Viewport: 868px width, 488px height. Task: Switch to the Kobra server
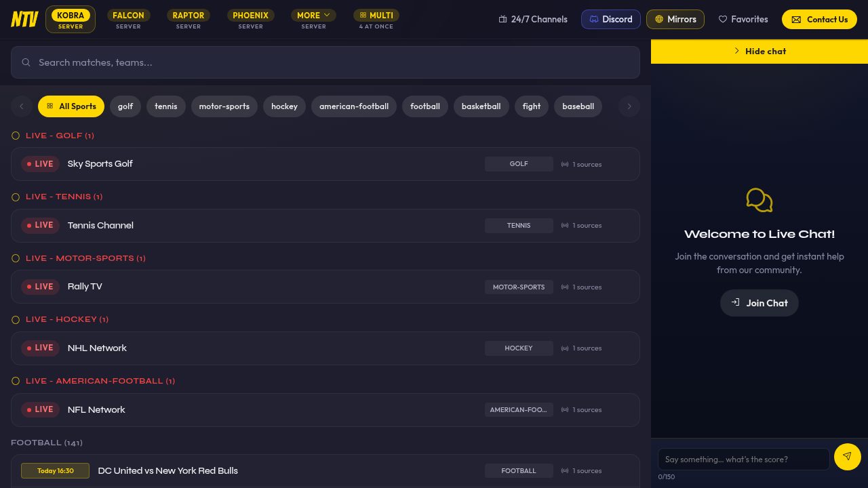(71, 19)
